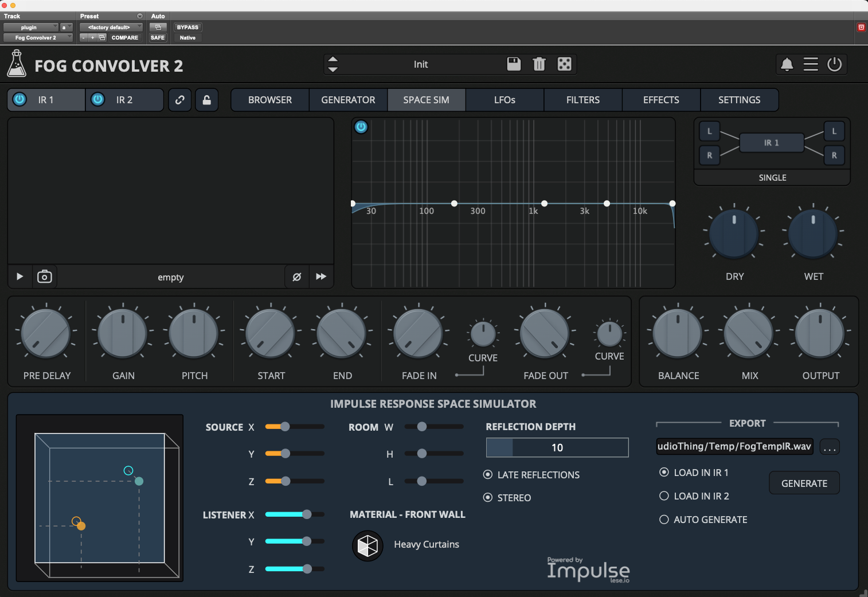Click the MIX knob
Image resolution: width=868 pixels, height=597 pixels.
[x=749, y=333]
